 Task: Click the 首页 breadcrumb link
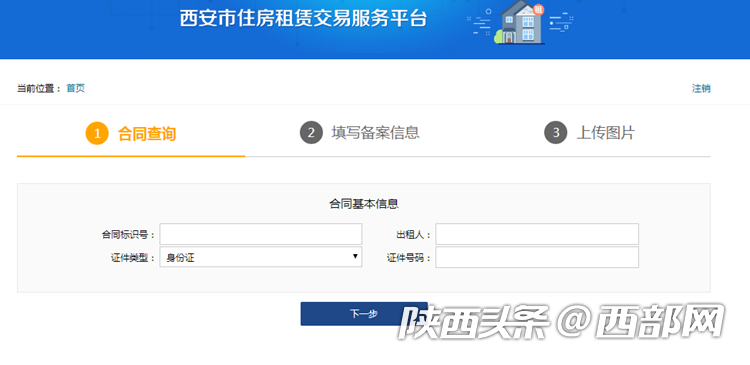[76, 88]
